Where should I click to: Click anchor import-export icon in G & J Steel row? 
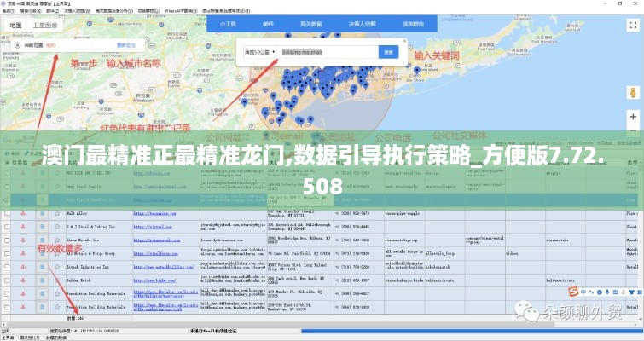point(23,226)
